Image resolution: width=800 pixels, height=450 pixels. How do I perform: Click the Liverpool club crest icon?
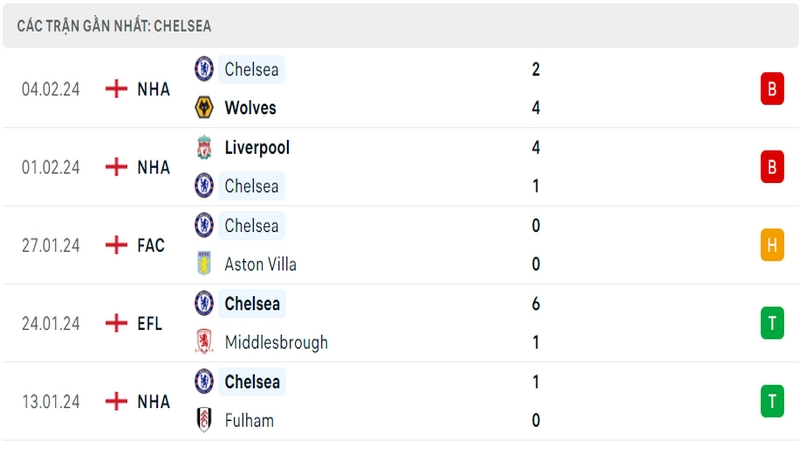[x=204, y=147]
